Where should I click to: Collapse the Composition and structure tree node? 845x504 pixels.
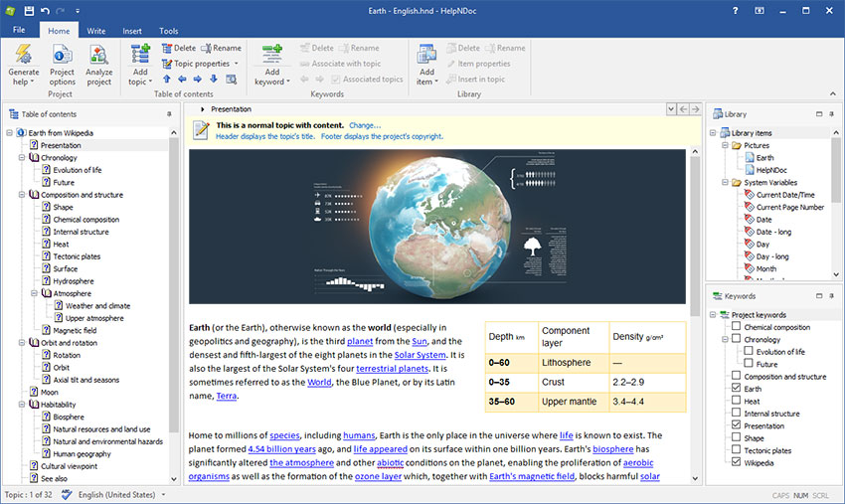click(x=21, y=195)
